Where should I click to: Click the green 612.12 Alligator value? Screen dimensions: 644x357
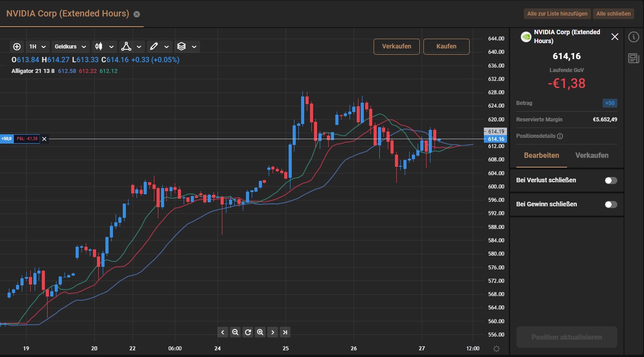point(109,71)
